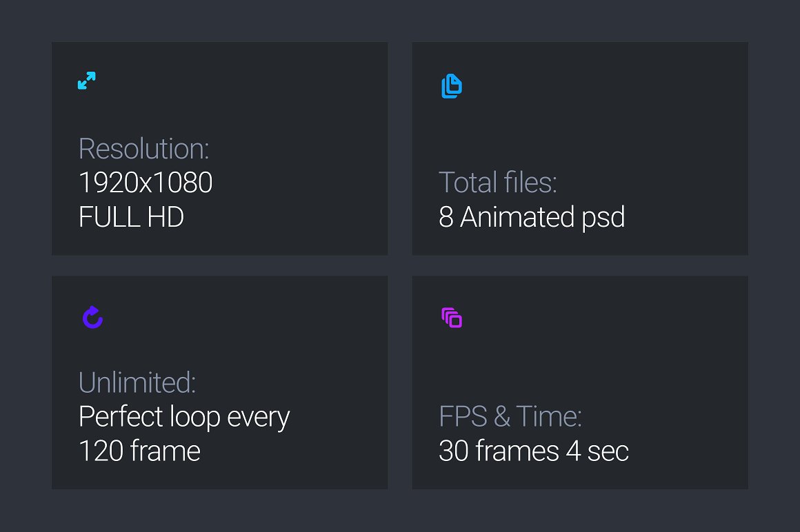This screenshot has width=800, height=532.
Task: Click the '30 frames' text
Action: click(x=499, y=451)
